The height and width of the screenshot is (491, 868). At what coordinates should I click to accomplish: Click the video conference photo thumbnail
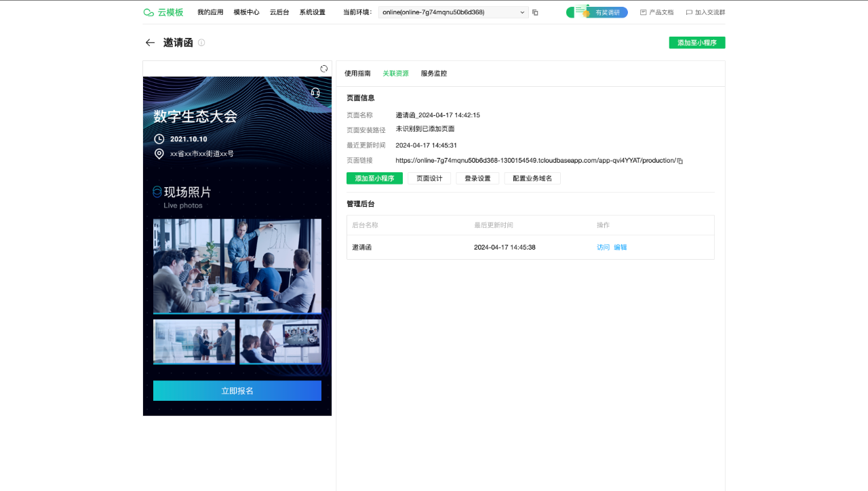click(x=280, y=342)
